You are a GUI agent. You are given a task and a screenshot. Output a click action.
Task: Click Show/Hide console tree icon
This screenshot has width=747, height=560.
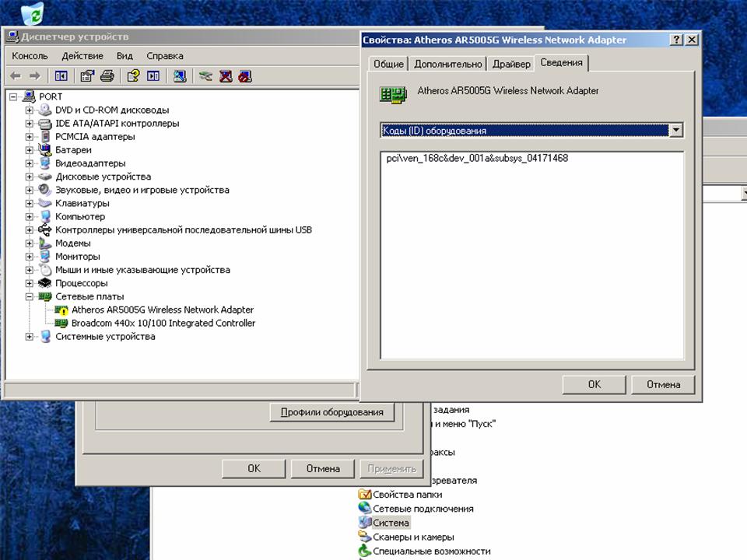[61, 75]
